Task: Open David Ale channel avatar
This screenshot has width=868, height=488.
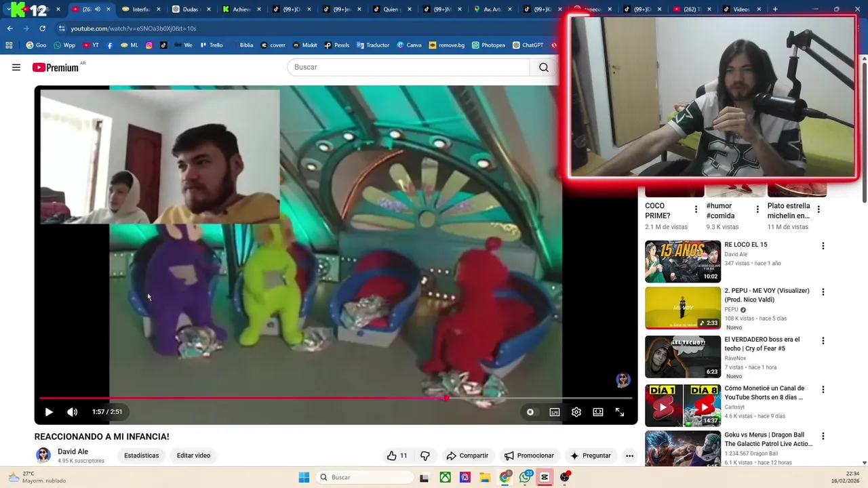Action: pos(43,455)
